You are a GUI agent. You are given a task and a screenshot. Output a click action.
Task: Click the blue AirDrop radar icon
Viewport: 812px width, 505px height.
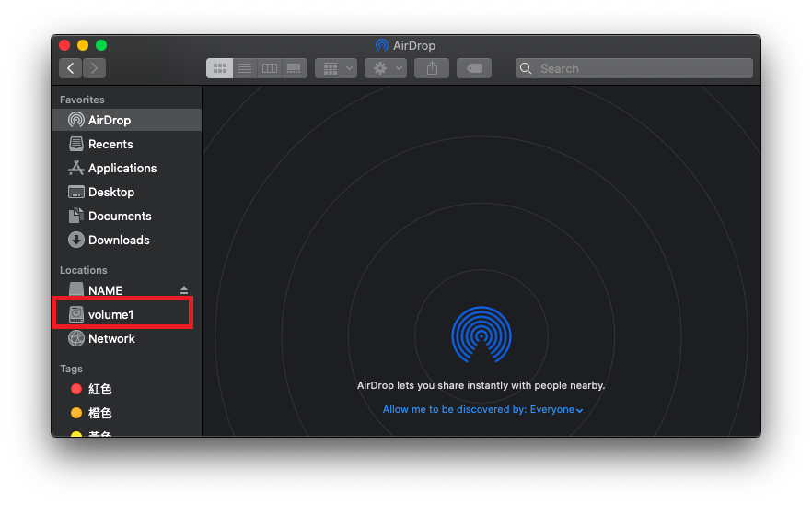[x=481, y=335]
